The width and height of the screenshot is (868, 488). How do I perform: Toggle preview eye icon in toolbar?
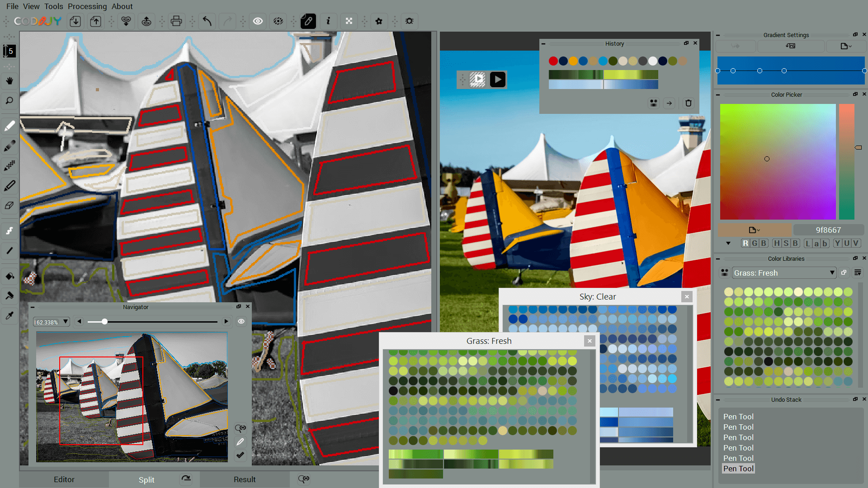click(258, 21)
